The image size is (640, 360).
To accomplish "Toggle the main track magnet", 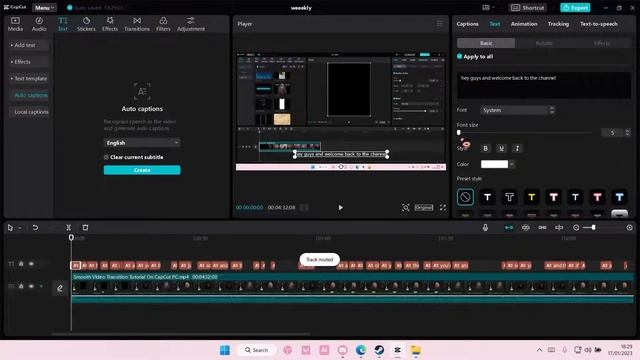I will click(x=509, y=227).
